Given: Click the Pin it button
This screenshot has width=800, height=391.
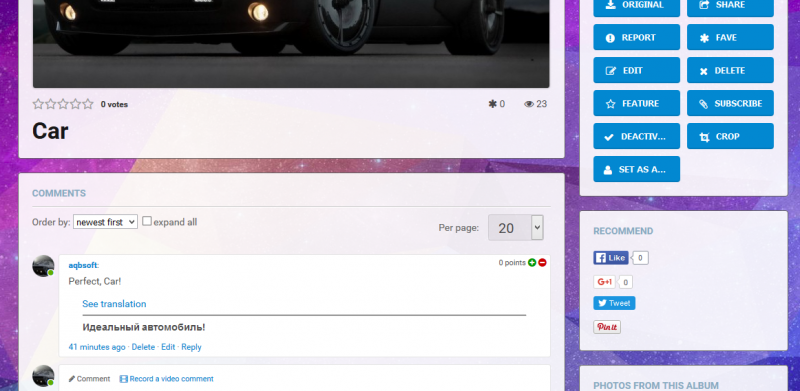Looking at the screenshot, I should [607, 327].
